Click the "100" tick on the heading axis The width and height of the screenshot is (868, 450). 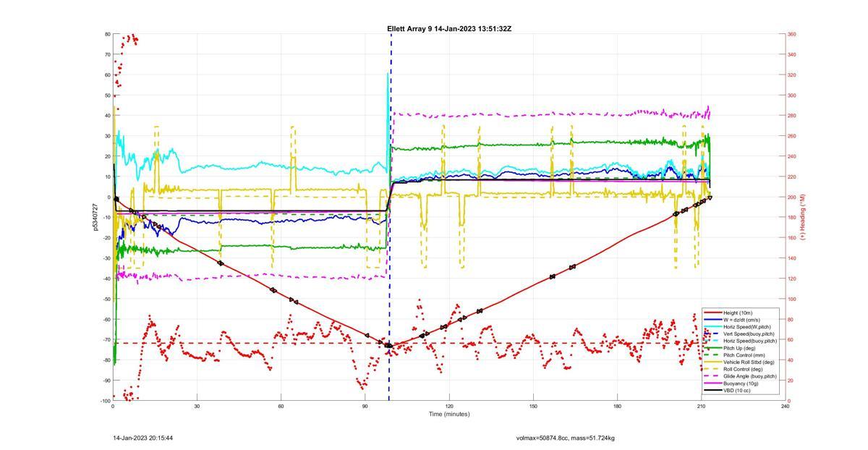(792, 299)
